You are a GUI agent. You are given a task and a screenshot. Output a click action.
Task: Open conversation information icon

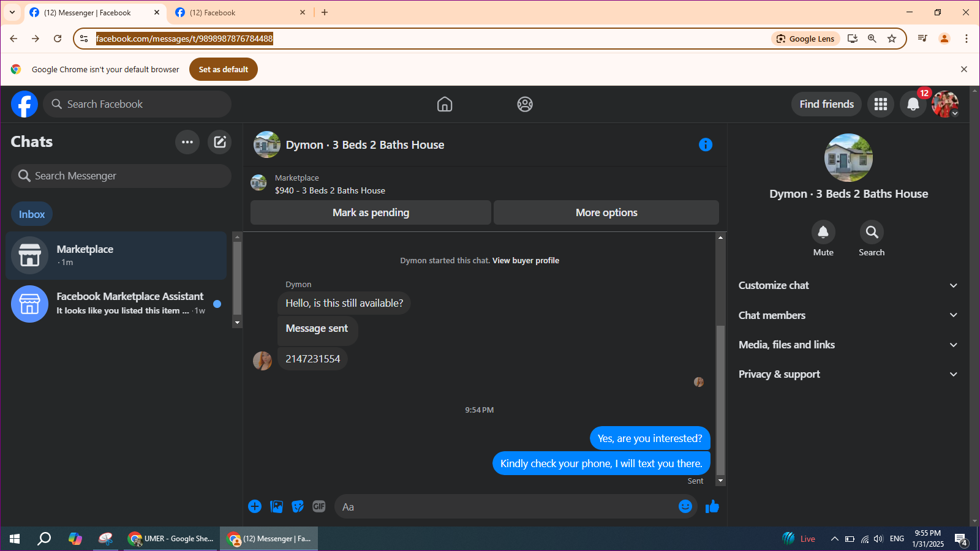click(x=706, y=144)
